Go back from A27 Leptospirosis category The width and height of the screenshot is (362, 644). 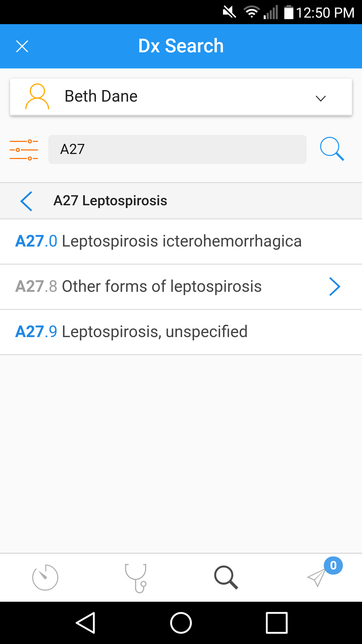pos(26,201)
